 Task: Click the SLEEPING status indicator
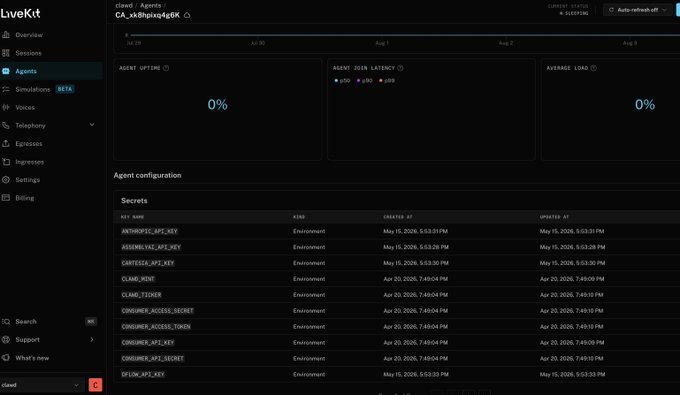(574, 13)
